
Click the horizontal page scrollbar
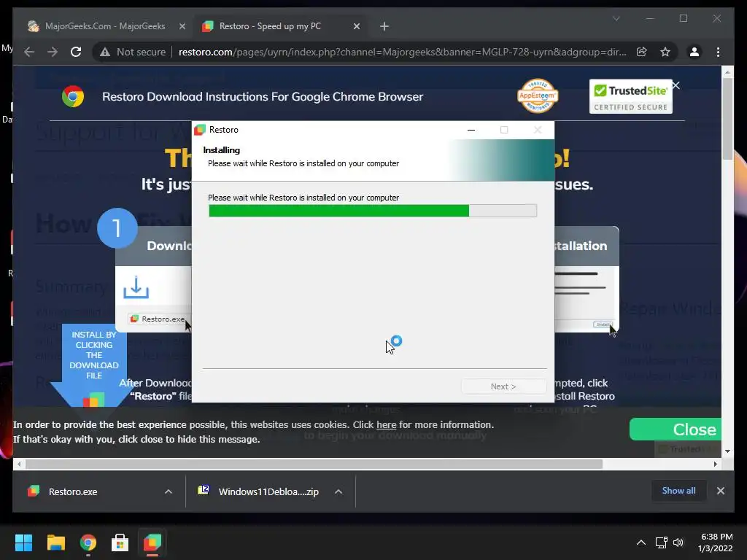(x=314, y=464)
